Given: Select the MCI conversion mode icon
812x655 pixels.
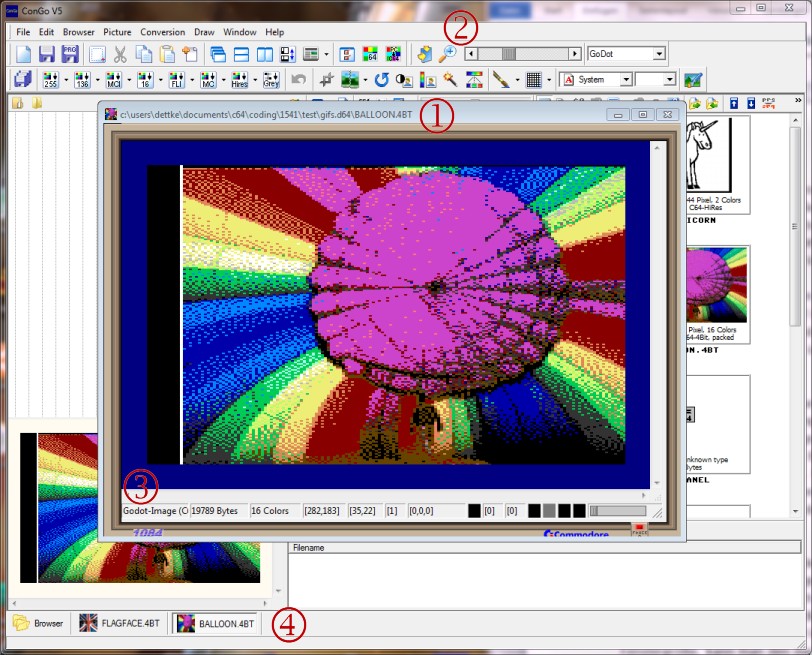Looking at the screenshot, I should [113, 78].
